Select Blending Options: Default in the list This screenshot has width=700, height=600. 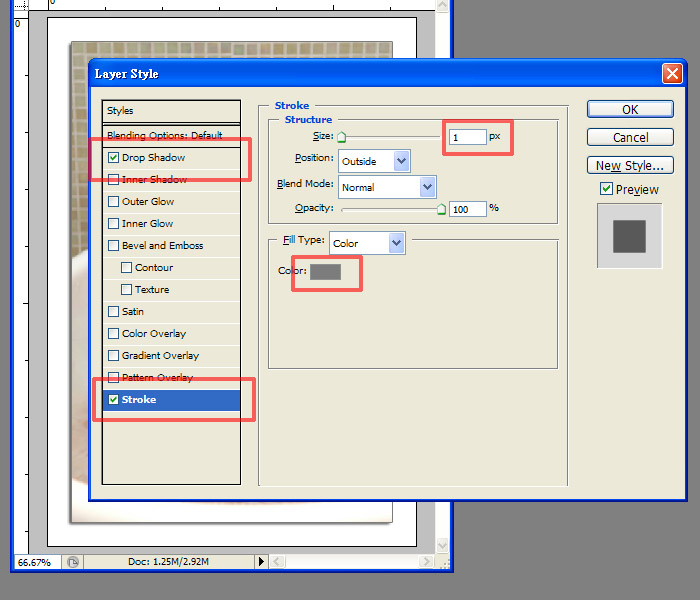coord(165,135)
